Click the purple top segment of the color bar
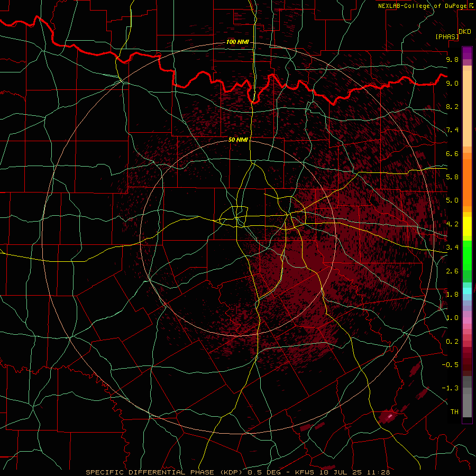This screenshot has width=476, height=476. (x=467, y=53)
